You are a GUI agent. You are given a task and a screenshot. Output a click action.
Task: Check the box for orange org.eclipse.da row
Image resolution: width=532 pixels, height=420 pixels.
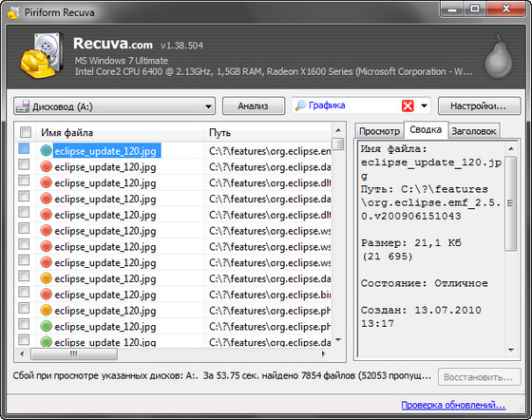click(x=24, y=277)
